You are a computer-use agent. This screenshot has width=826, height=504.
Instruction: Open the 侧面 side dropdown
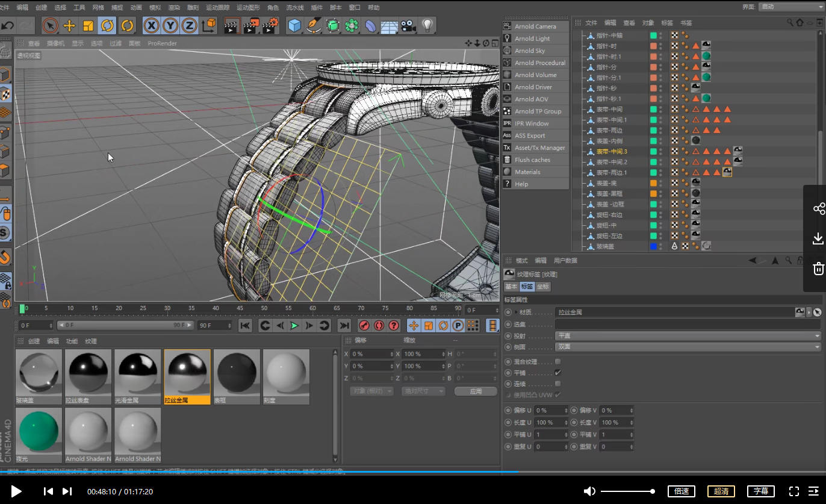(x=688, y=347)
